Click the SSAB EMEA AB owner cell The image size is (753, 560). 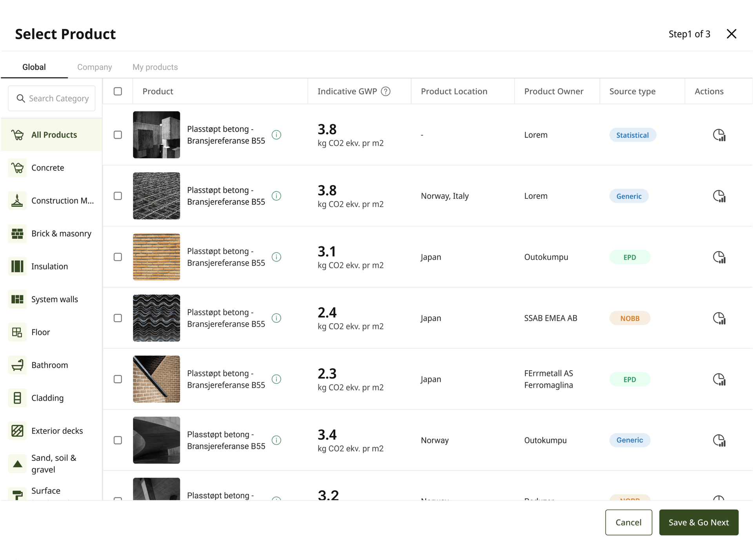click(x=551, y=318)
